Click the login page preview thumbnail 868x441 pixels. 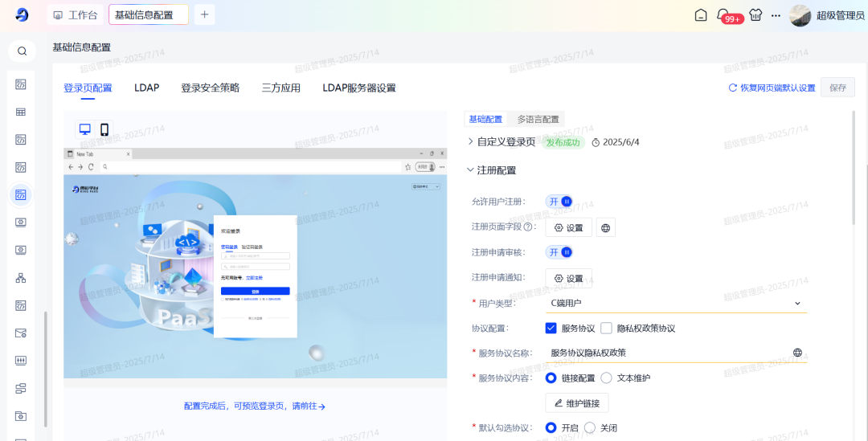click(x=256, y=263)
